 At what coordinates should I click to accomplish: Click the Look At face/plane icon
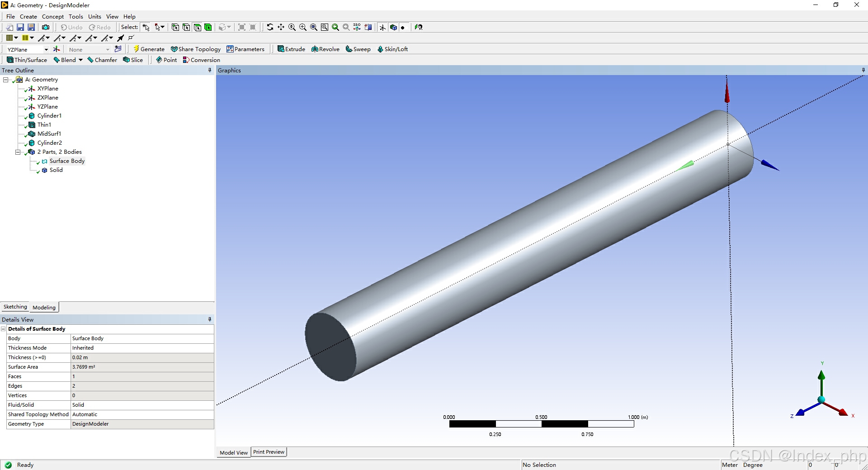click(x=419, y=27)
